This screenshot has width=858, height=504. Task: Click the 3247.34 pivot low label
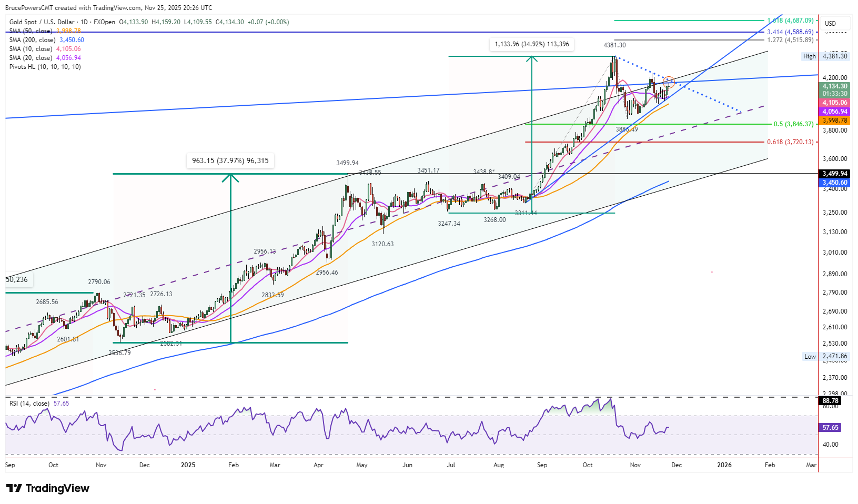coord(449,224)
